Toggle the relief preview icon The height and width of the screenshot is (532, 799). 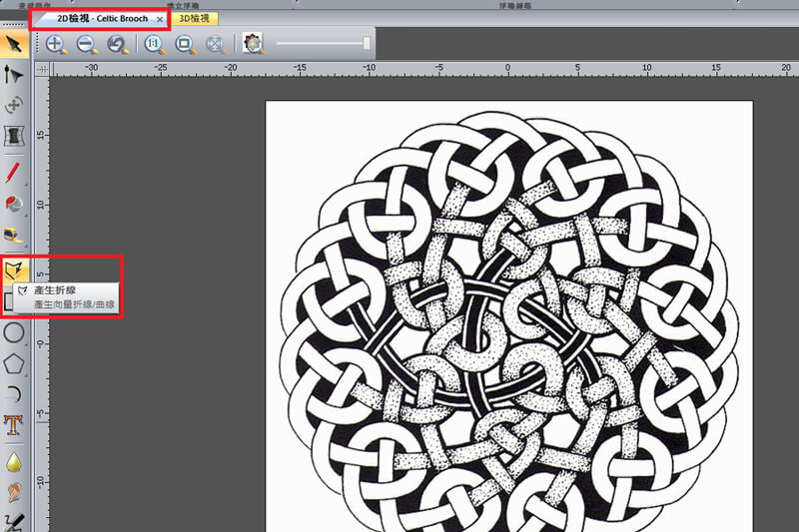[x=253, y=44]
